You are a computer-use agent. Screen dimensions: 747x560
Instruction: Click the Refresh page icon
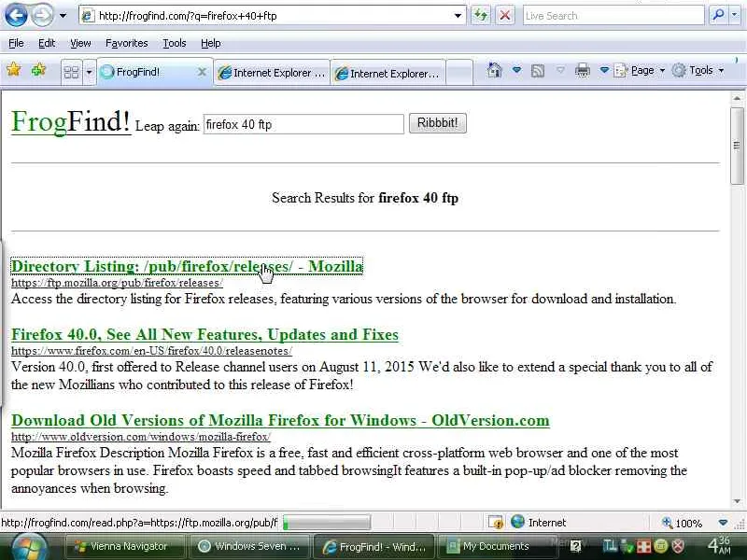(480, 15)
